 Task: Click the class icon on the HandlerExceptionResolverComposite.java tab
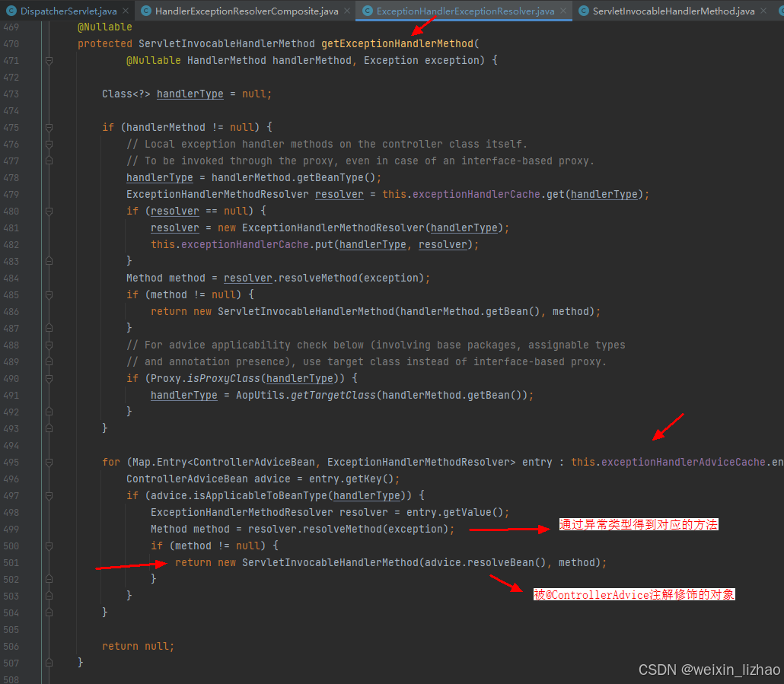[x=146, y=11]
